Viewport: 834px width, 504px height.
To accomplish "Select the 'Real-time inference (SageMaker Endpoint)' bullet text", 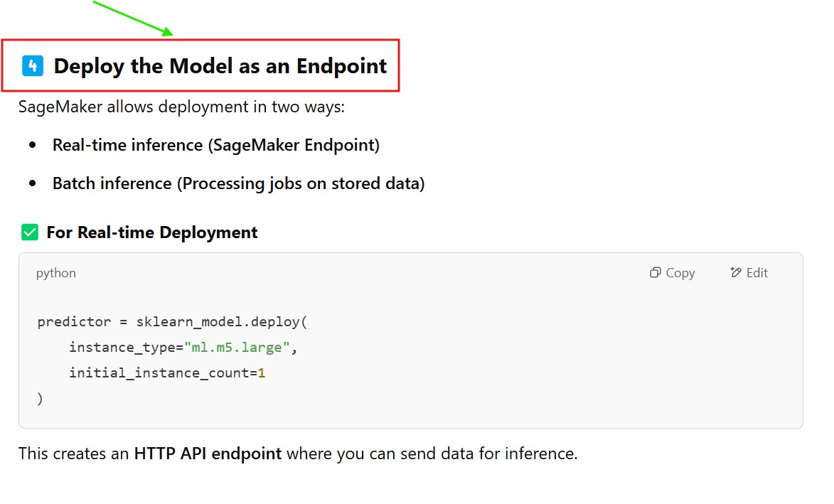I will tap(216, 146).
